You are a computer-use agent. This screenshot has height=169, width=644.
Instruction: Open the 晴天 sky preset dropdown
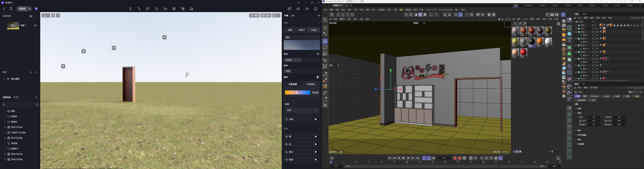click(302, 37)
